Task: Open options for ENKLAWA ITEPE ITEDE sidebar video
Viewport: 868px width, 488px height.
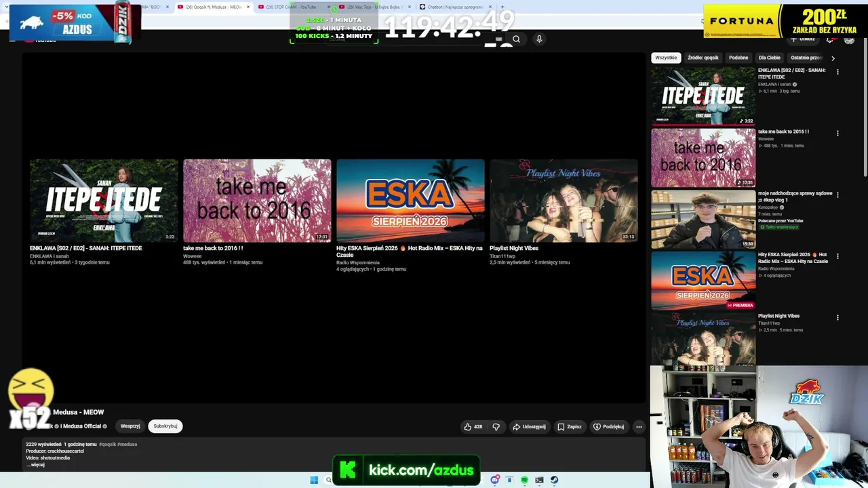Action: (x=837, y=72)
